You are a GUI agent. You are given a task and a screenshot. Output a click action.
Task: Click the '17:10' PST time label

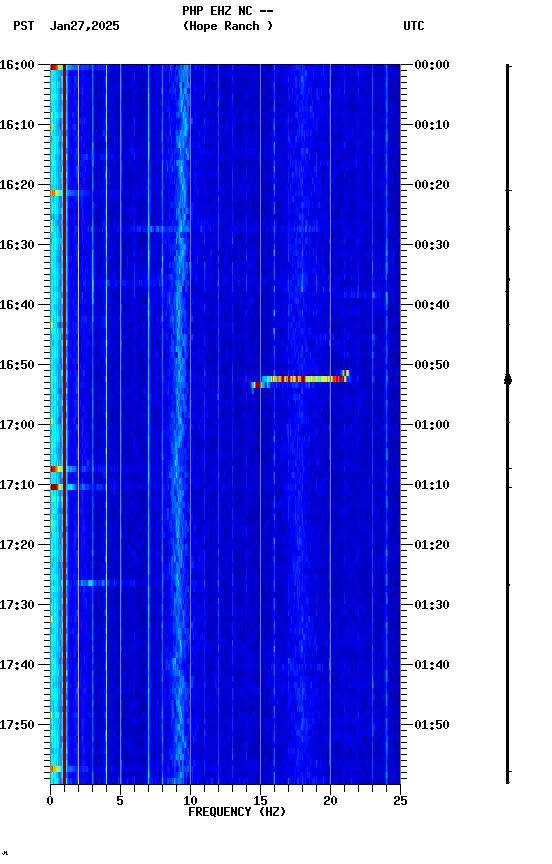[17, 485]
